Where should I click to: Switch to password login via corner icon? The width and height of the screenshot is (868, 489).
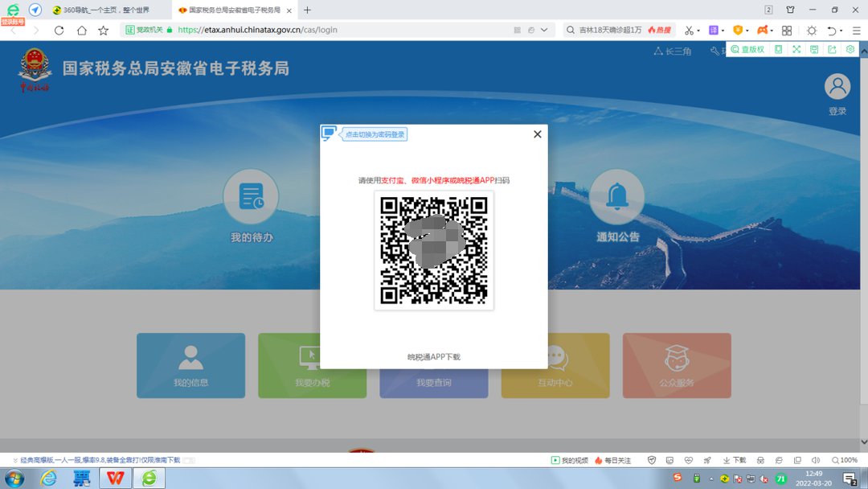(329, 134)
